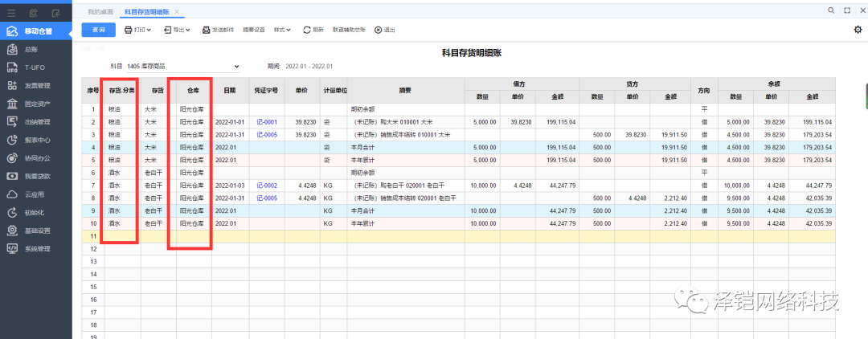This screenshot has width=868, height=339.
Task: Click the blue 查询 button
Action: pos(98,30)
